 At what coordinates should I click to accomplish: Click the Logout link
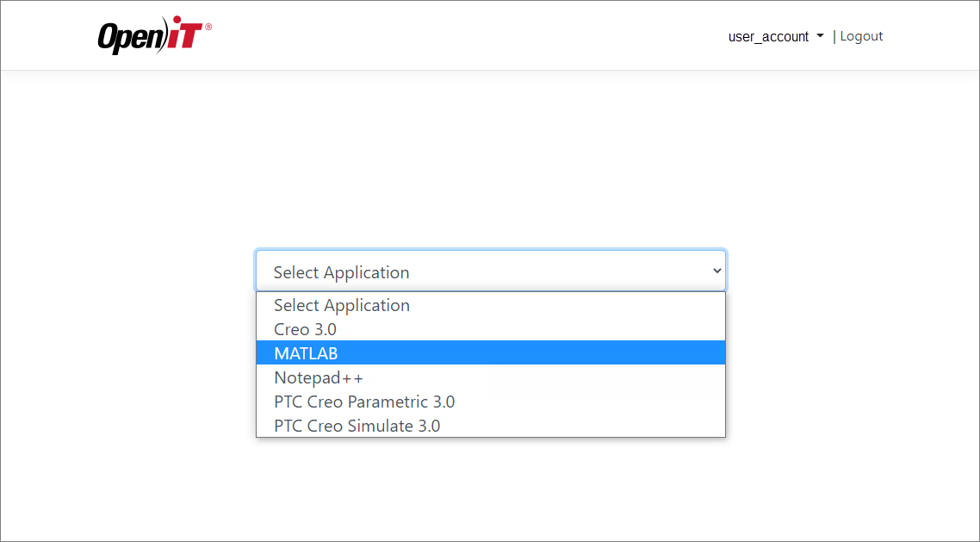(x=860, y=35)
